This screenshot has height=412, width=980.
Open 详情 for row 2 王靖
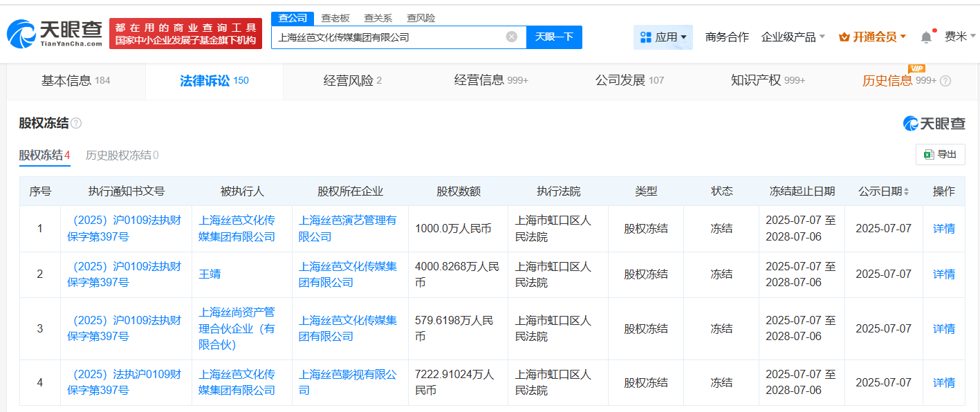944,274
